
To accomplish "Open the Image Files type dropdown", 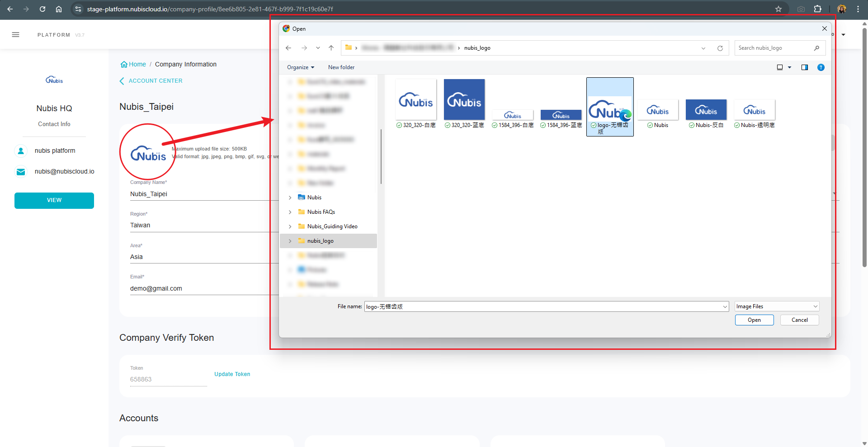I will click(777, 306).
